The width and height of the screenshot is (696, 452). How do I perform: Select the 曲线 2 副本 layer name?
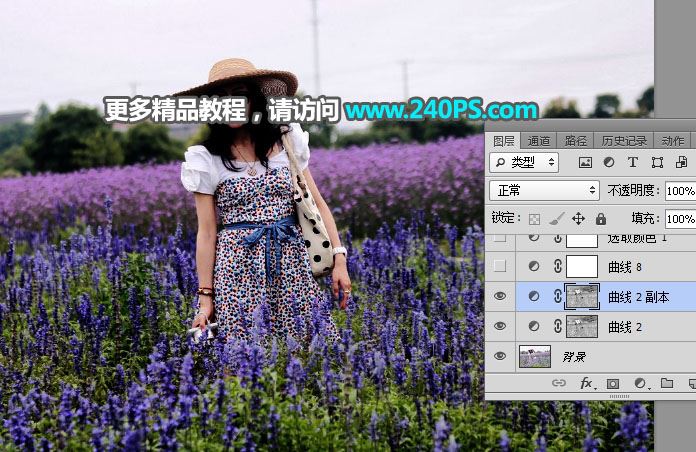(x=638, y=297)
